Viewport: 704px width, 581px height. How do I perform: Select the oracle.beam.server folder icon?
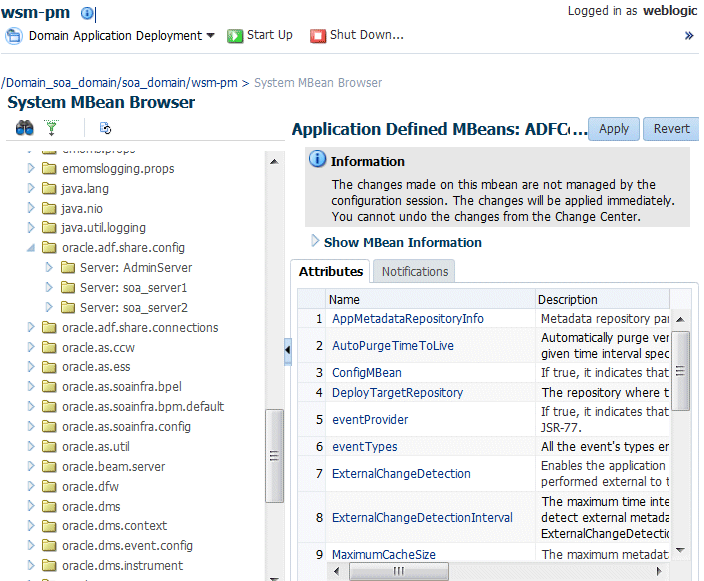click(49, 467)
